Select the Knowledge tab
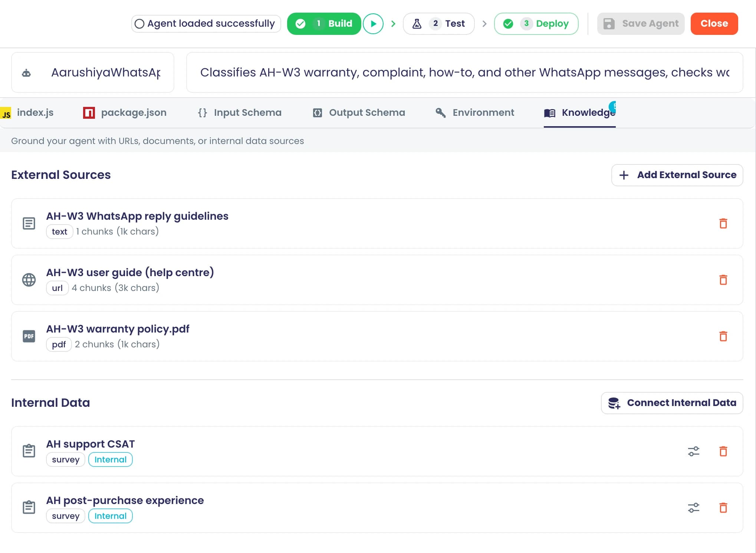 point(580,112)
